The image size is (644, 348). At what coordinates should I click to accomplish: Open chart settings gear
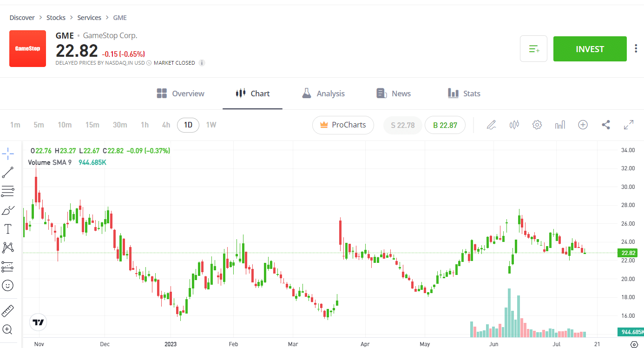(x=537, y=125)
